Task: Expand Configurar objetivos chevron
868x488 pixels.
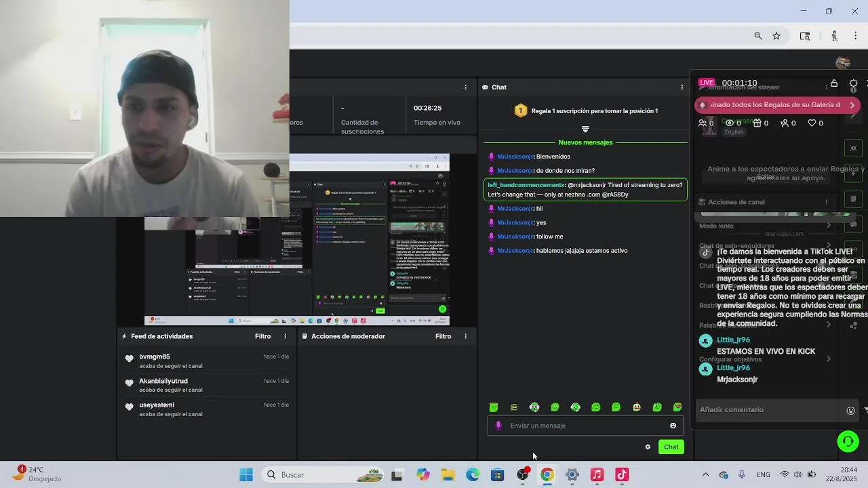Action: click(x=828, y=359)
